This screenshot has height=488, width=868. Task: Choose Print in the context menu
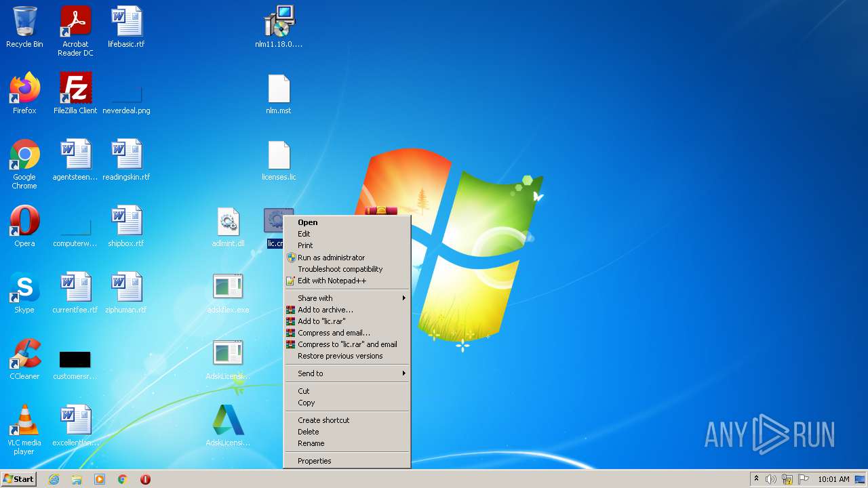347,245
